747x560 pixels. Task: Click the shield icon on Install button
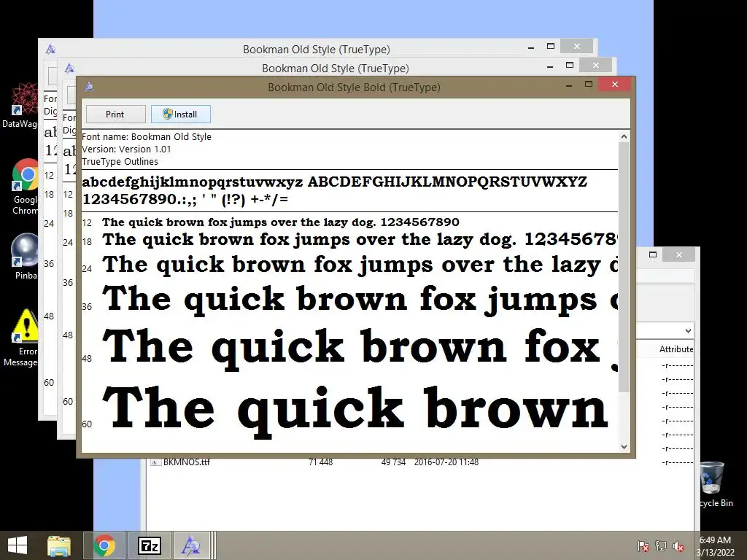[x=167, y=114]
